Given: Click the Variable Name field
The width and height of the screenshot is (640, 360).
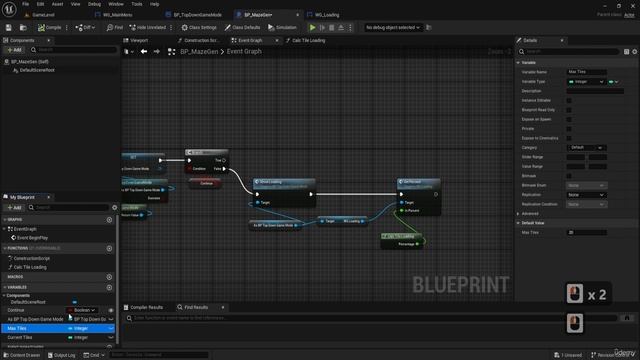Looking at the screenshot, I should 587,72.
